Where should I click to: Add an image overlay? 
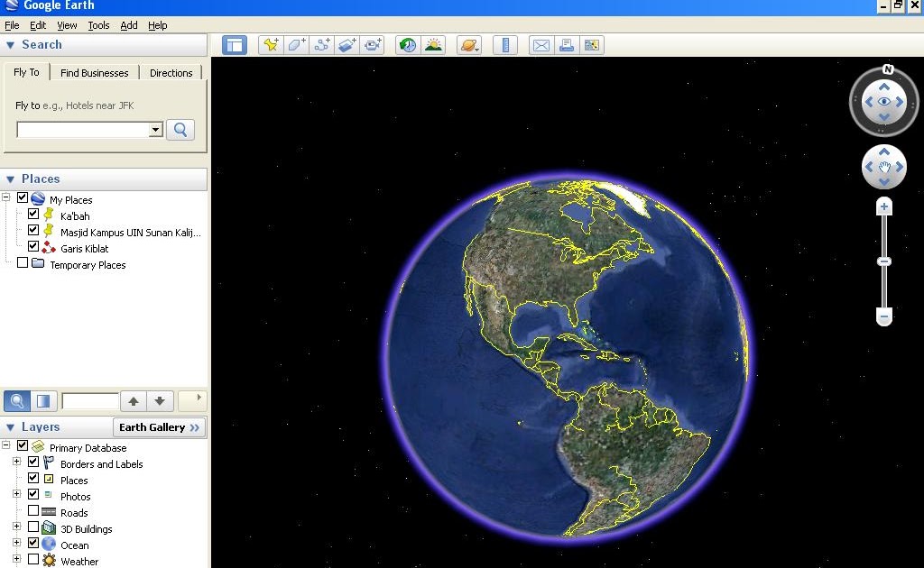pyautogui.click(x=347, y=45)
